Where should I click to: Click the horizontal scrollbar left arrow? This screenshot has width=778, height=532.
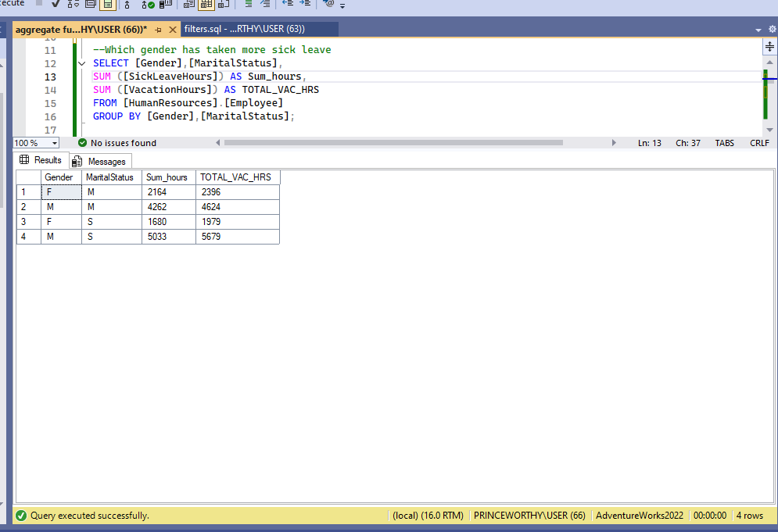click(218, 143)
